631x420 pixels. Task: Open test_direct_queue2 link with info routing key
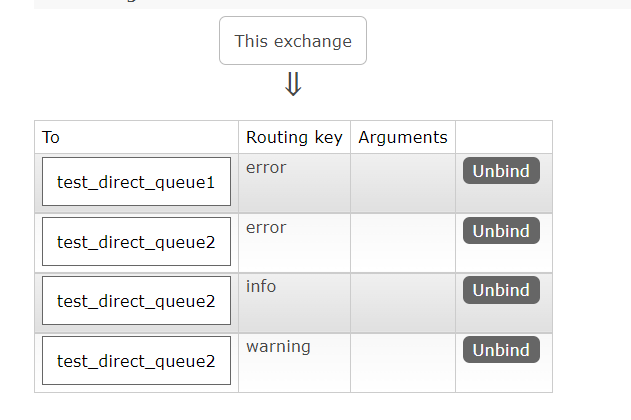coord(136,301)
